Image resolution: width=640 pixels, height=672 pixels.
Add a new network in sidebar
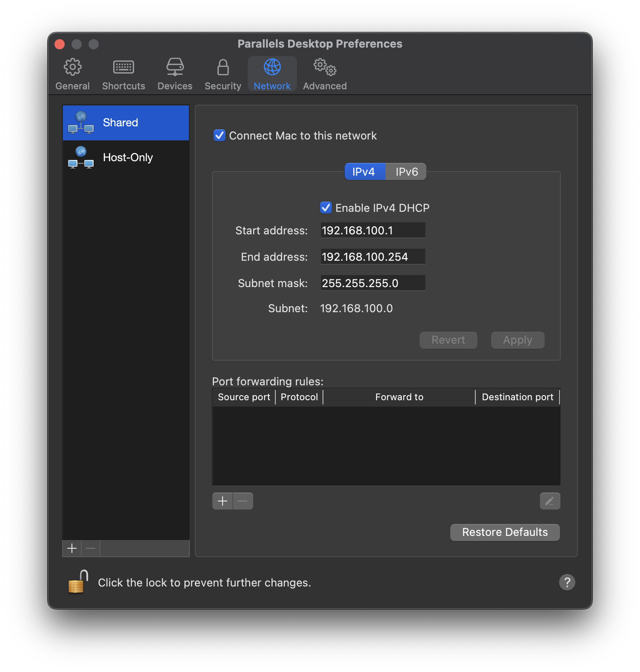(x=72, y=549)
